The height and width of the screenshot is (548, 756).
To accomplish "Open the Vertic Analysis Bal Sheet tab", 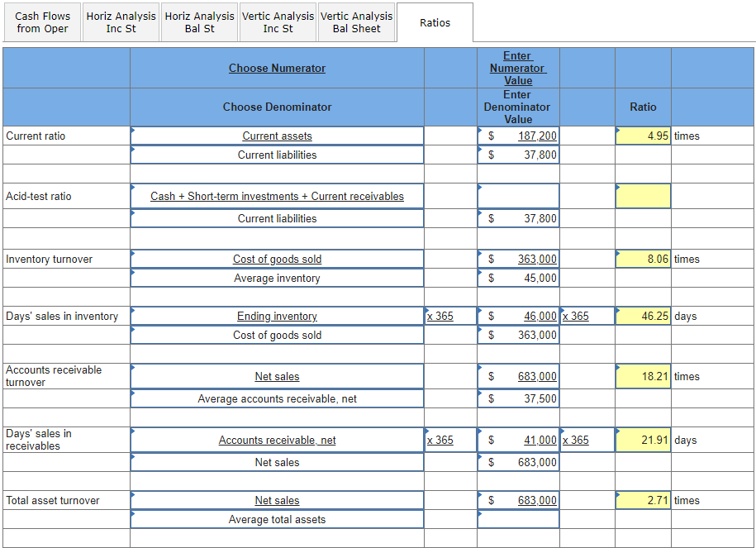I will (x=357, y=22).
